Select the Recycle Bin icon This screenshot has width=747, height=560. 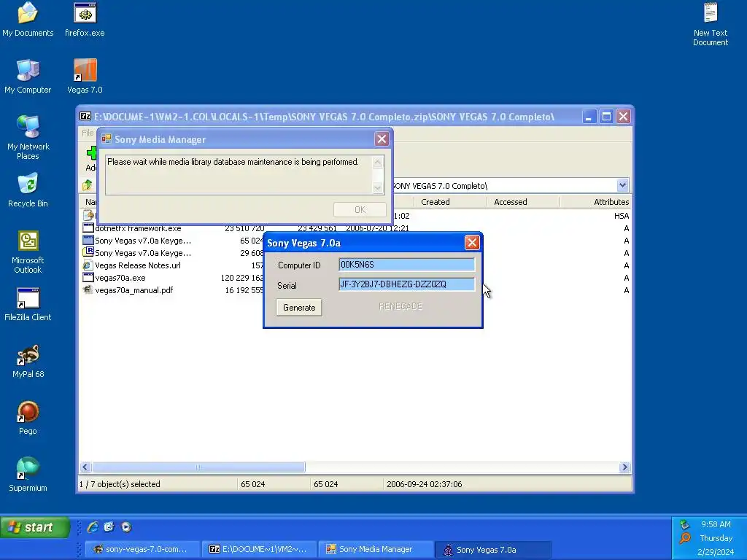tap(28, 190)
